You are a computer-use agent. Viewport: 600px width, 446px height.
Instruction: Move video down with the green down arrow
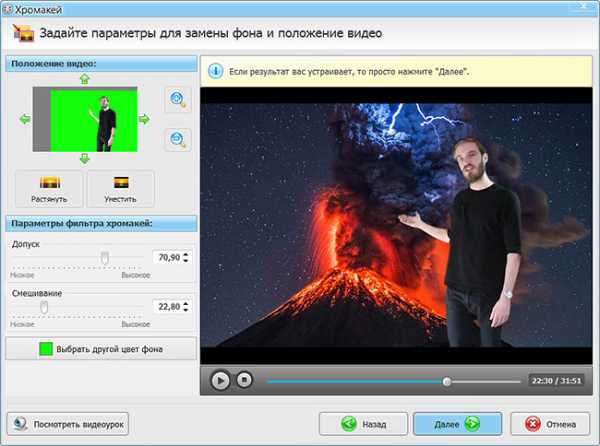coord(85,159)
